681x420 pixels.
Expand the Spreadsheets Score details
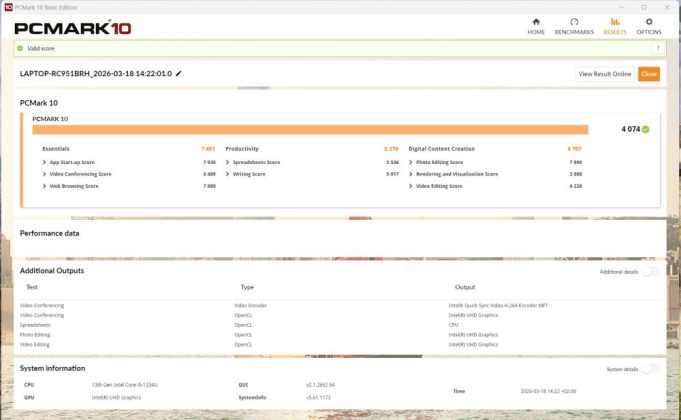tap(228, 162)
